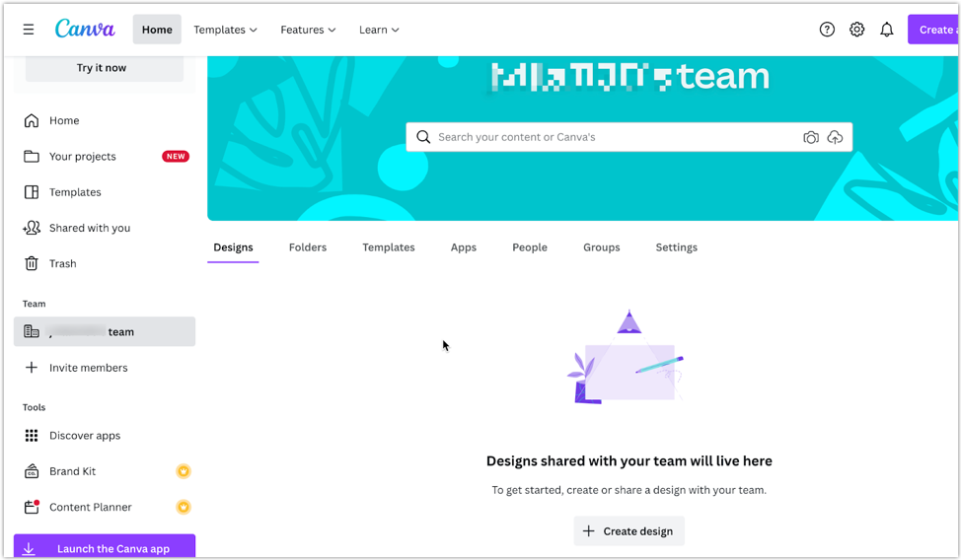
Task: Click the camera icon in search bar
Action: [x=811, y=137]
